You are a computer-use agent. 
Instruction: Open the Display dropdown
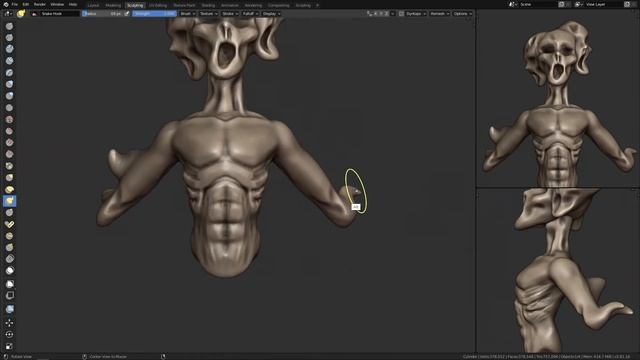pos(271,13)
